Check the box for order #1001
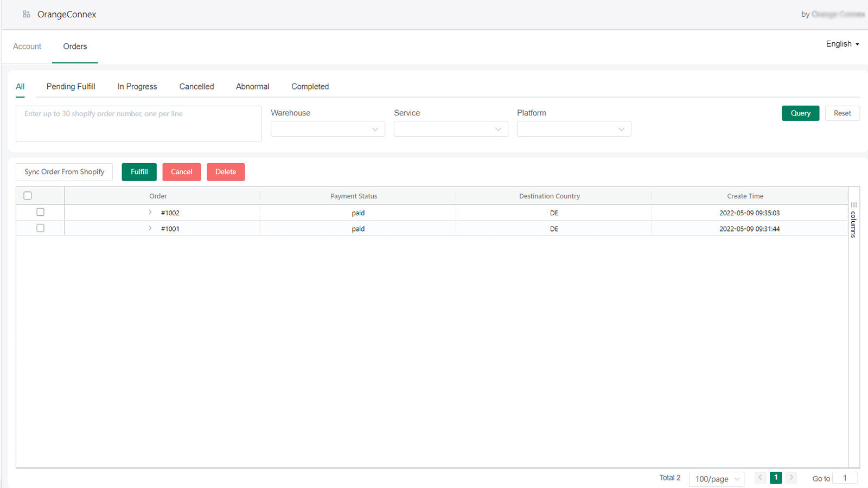 [x=40, y=228]
